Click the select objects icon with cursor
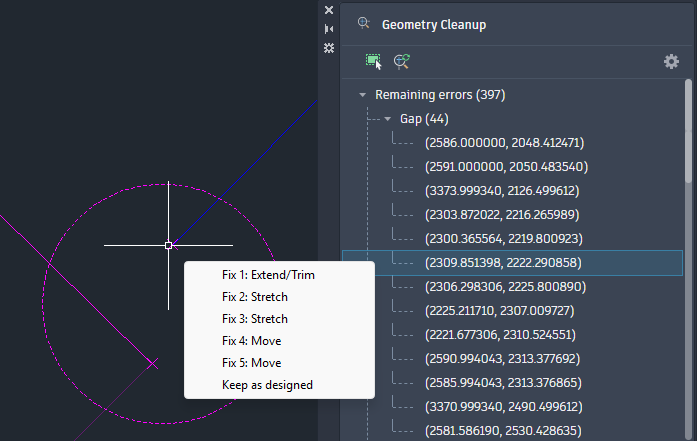 pyautogui.click(x=373, y=61)
